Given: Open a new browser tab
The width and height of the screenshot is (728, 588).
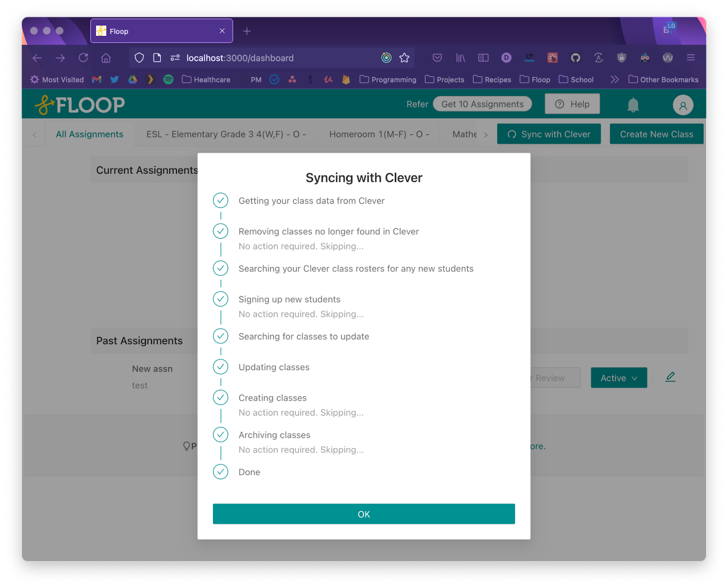Looking at the screenshot, I should point(247,31).
